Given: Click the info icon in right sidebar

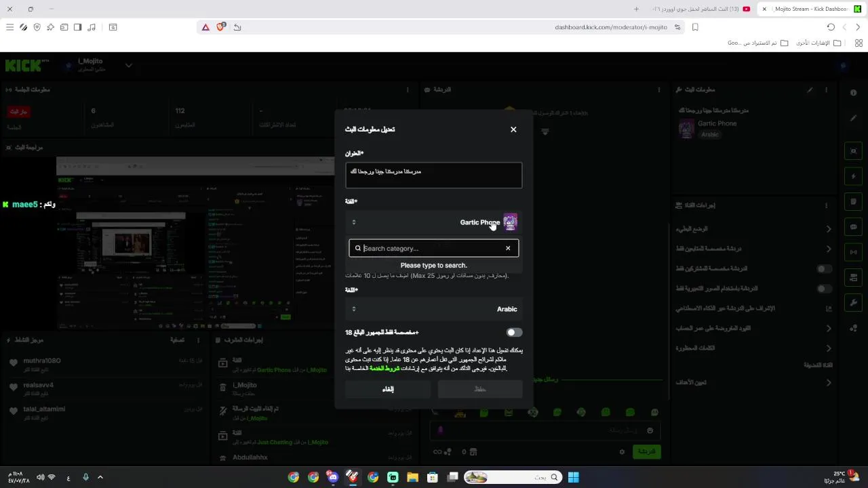Looking at the screenshot, I should 854,93.
